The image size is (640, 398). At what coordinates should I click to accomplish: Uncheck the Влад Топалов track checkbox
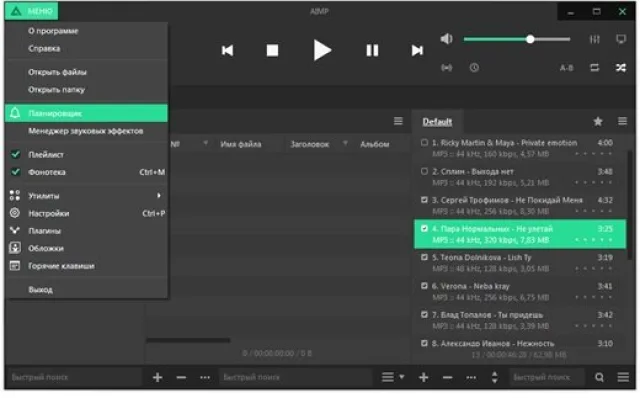pos(424,315)
